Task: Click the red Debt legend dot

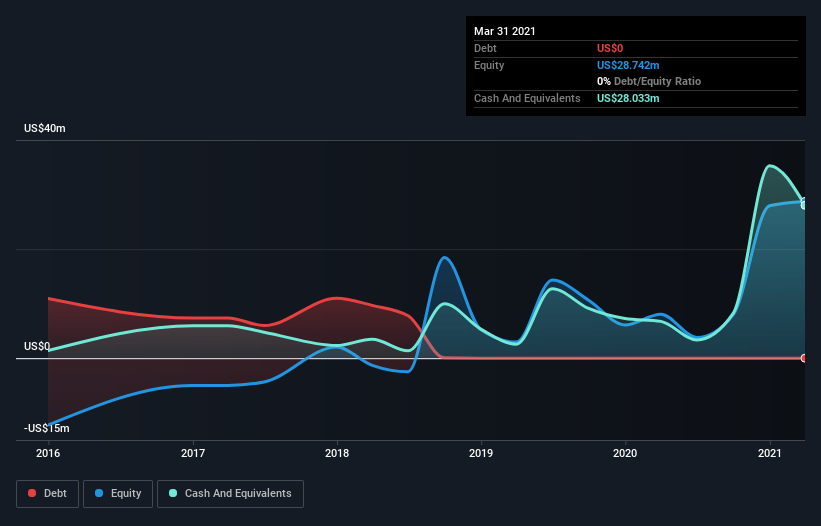Action: (33, 493)
